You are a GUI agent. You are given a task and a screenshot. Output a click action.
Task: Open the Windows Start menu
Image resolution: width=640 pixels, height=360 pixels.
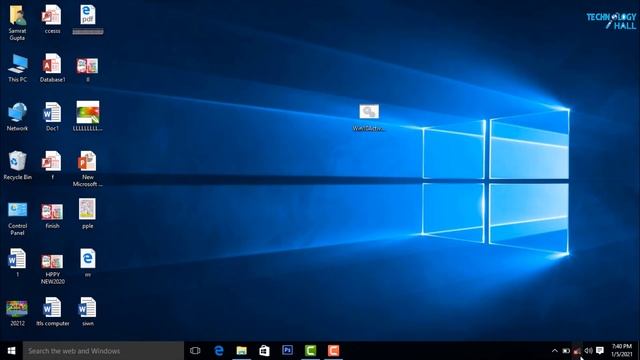[11, 351]
